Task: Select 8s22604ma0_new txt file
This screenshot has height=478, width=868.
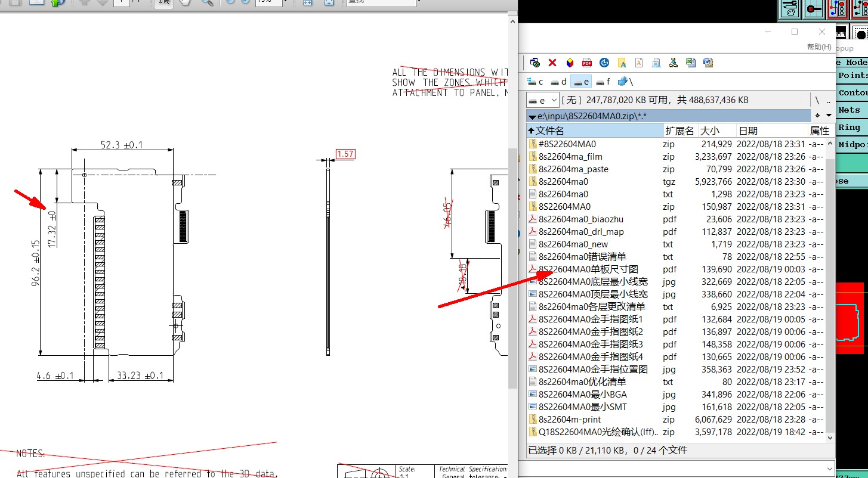Action: tap(677, 244)
